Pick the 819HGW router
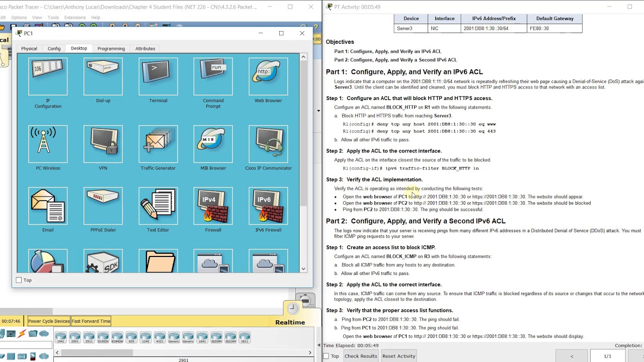This screenshot has height=362, width=644. click(x=117, y=337)
